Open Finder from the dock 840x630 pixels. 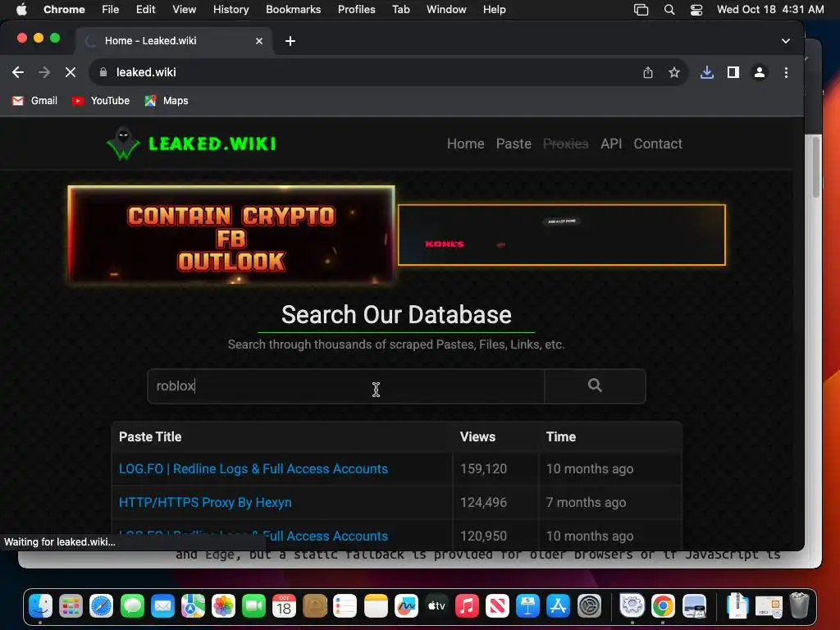point(40,606)
